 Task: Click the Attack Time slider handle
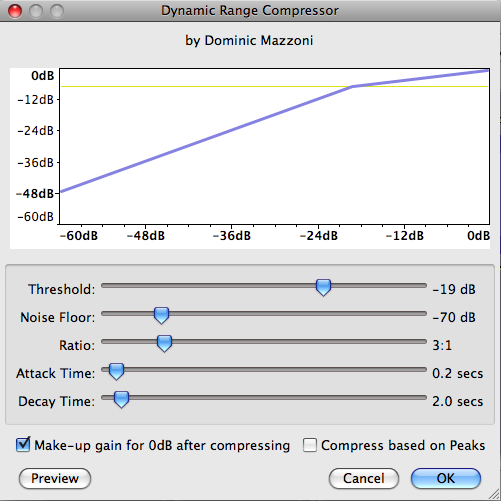coord(116,372)
